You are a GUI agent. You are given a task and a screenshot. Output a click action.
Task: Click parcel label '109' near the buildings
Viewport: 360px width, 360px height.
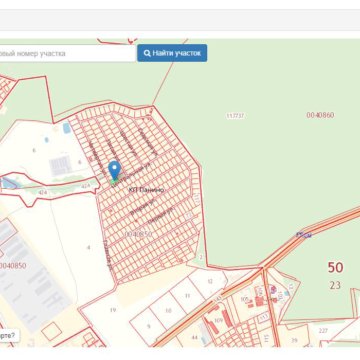coord(219,320)
